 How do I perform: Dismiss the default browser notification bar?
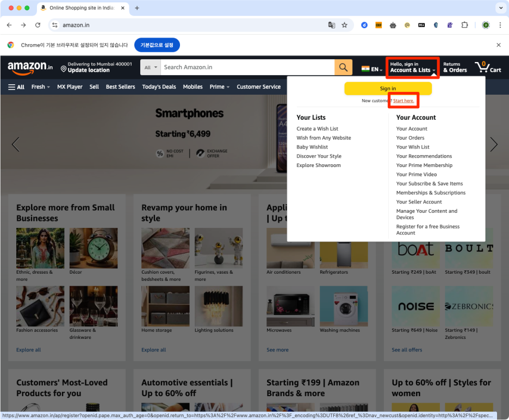(499, 45)
